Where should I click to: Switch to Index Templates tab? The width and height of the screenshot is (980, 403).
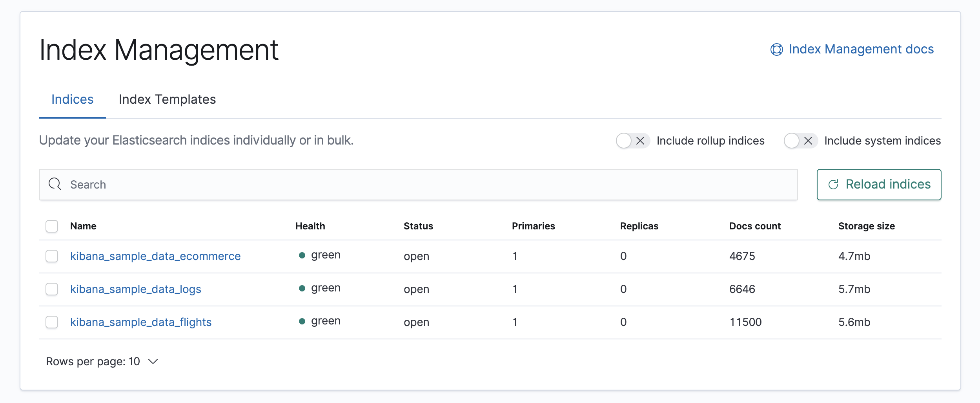click(x=167, y=100)
